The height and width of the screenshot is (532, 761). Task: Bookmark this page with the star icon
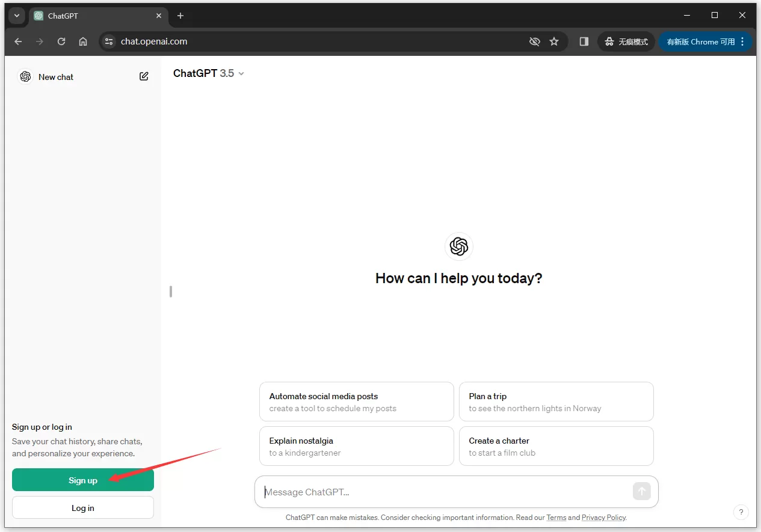click(x=554, y=41)
